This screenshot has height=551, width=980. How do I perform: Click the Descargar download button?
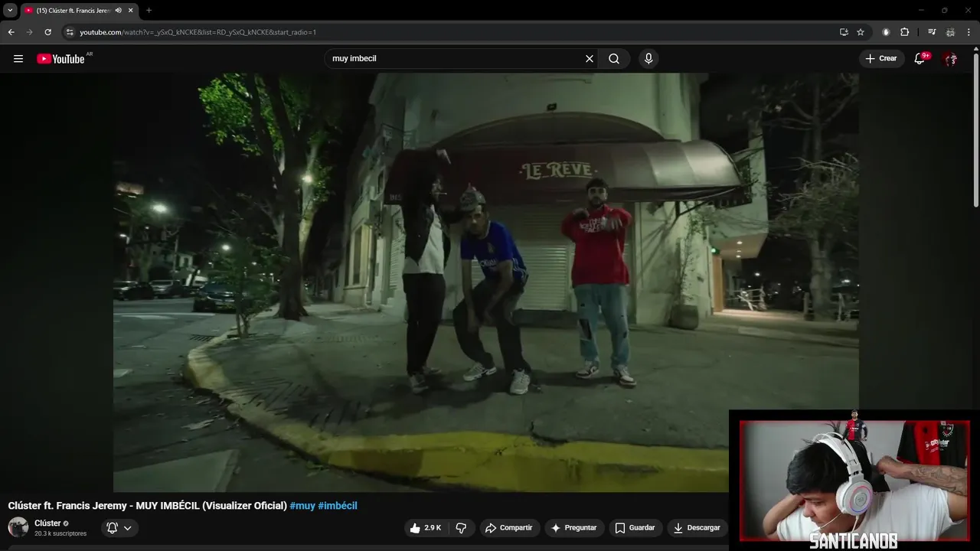pos(697,528)
